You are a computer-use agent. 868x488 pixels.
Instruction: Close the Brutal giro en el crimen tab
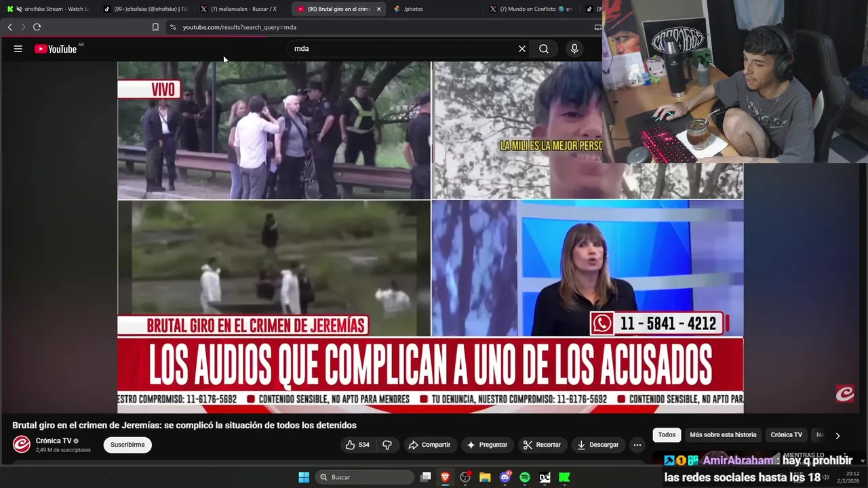[378, 9]
